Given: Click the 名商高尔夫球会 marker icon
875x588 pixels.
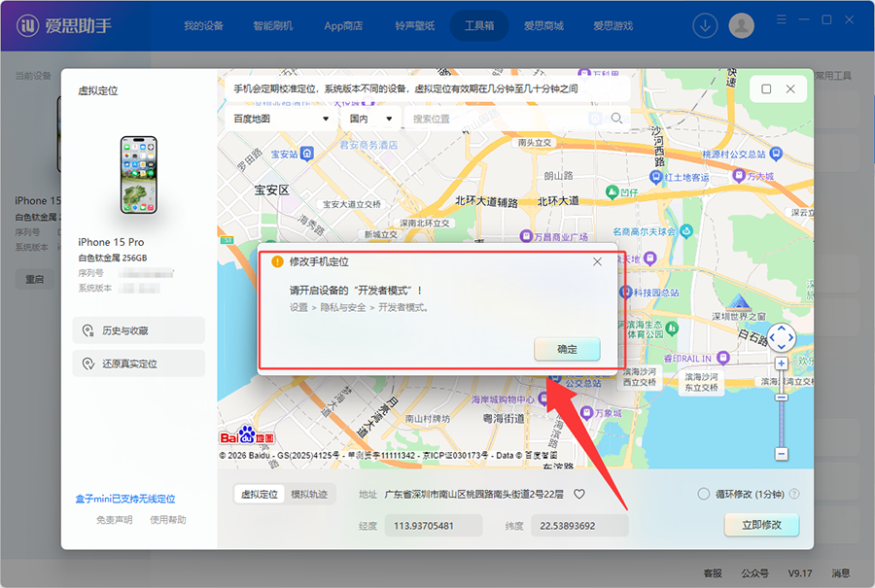Looking at the screenshot, I should (x=686, y=230).
